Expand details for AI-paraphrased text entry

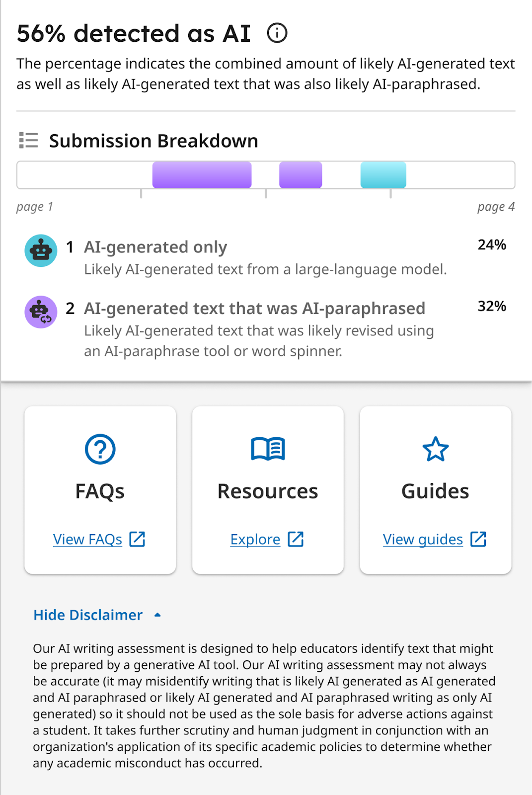[x=254, y=308]
